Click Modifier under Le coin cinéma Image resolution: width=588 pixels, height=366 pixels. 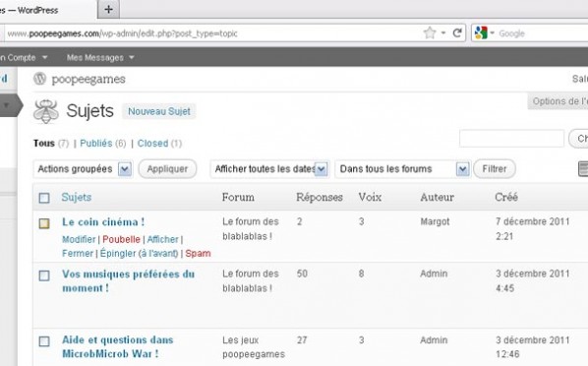tap(79, 239)
